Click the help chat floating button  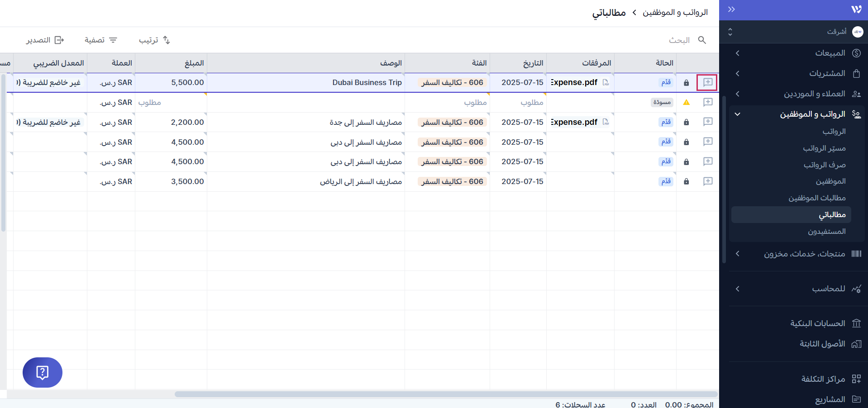42,372
